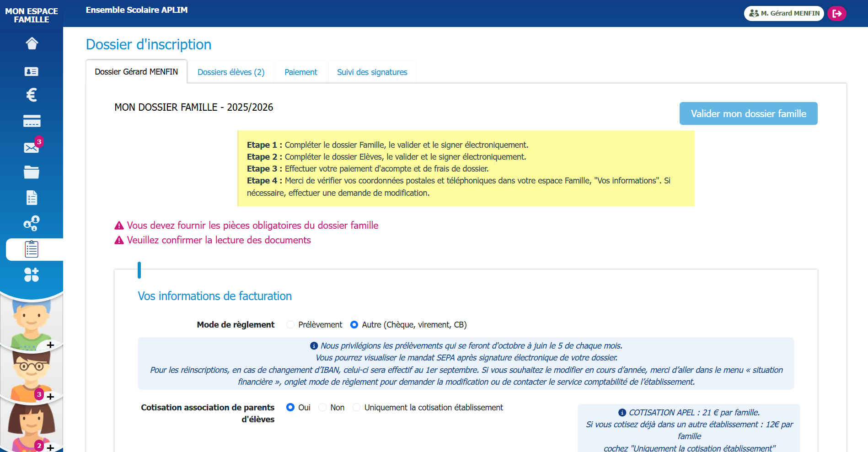The height and width of the screenshot is (452, 868).
Task: Click the 'Etape 3 :' instruction line
Action: pos(368,169)
